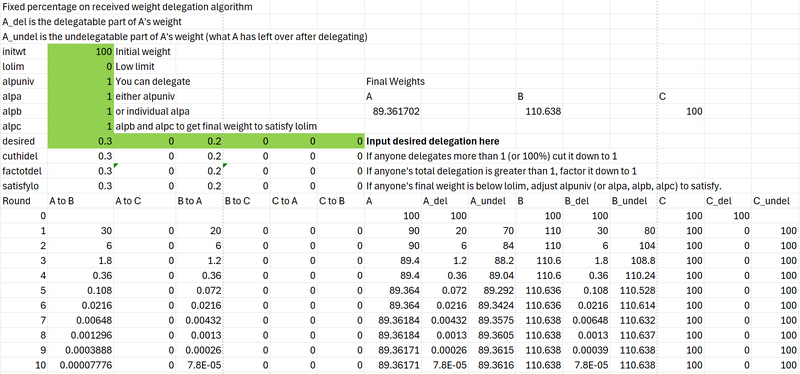Select the alpuniv value cell
Image resolution: width=800 pixels, height=374 pixels.
(x=81, y=82)
